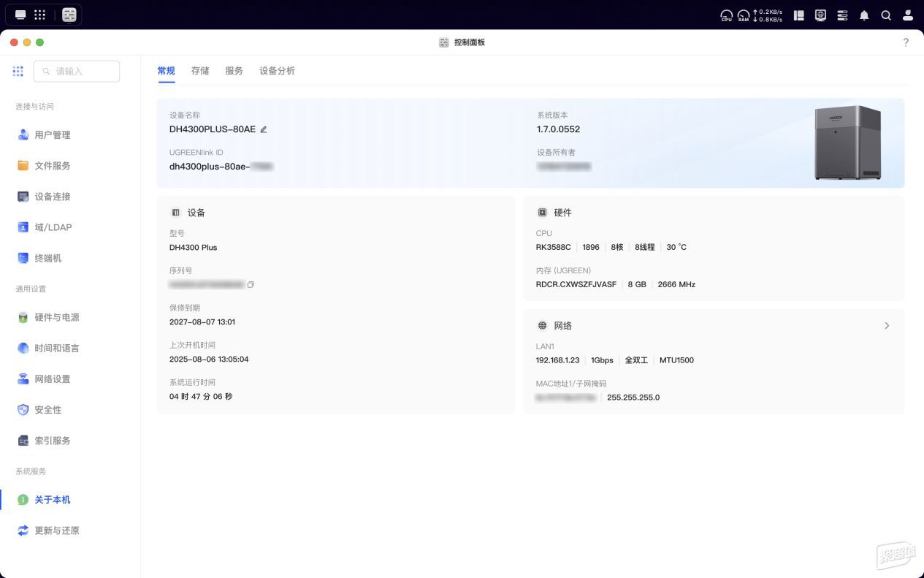924x578 pixels.
Task: Open storage status icon in top bar
Action: tap(842, 15)
